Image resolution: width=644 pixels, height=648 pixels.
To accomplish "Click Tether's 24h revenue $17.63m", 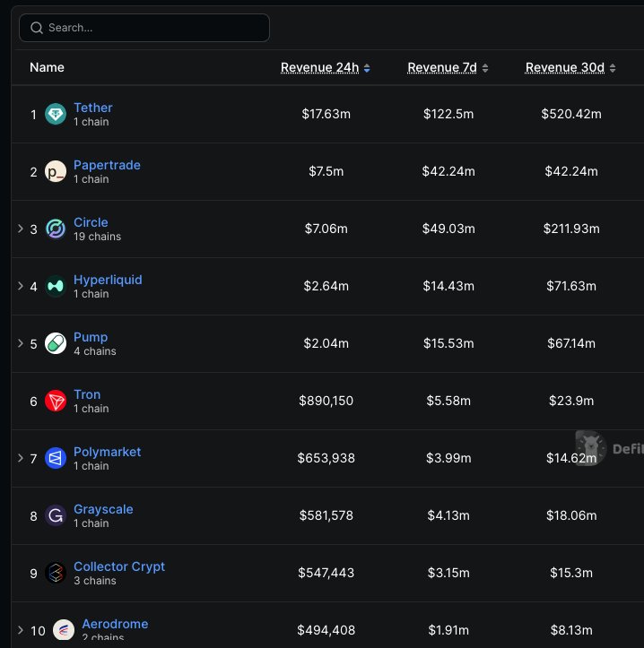I will [326, 114].
